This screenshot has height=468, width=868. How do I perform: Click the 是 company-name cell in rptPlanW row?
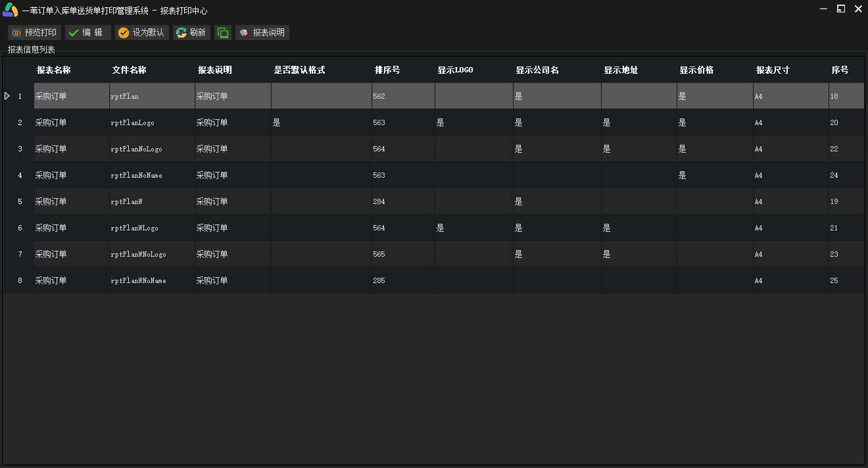click(557, 201)
